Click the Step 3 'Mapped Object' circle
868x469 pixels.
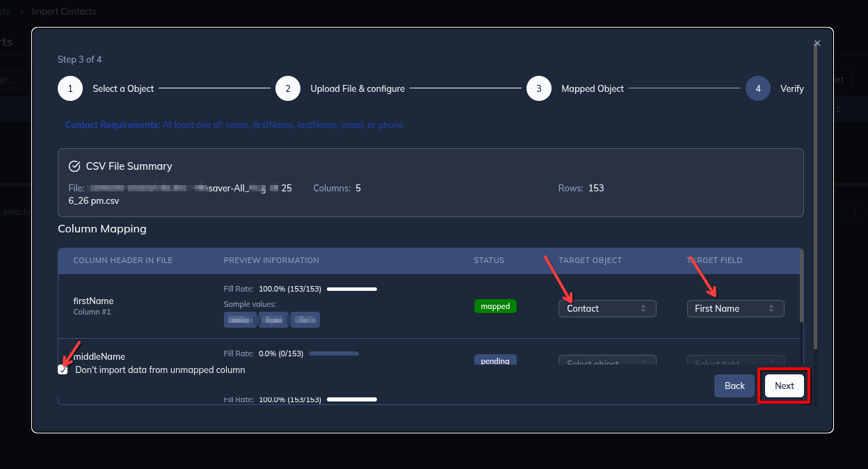coord(539,88)
